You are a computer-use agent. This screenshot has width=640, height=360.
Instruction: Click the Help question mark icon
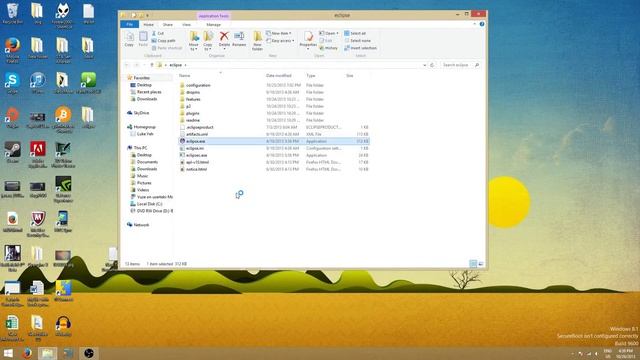coord(482,24)
